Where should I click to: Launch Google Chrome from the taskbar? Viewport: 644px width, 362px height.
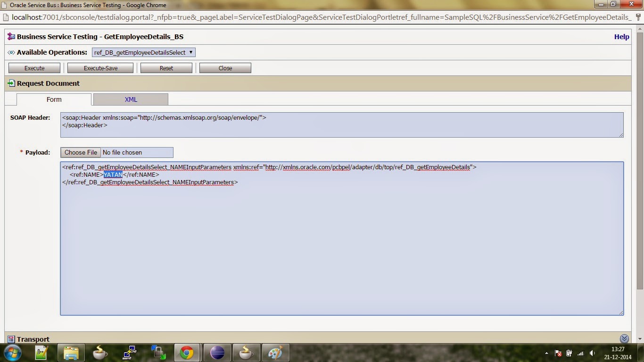pyautogui.click(x=187, y=352)
